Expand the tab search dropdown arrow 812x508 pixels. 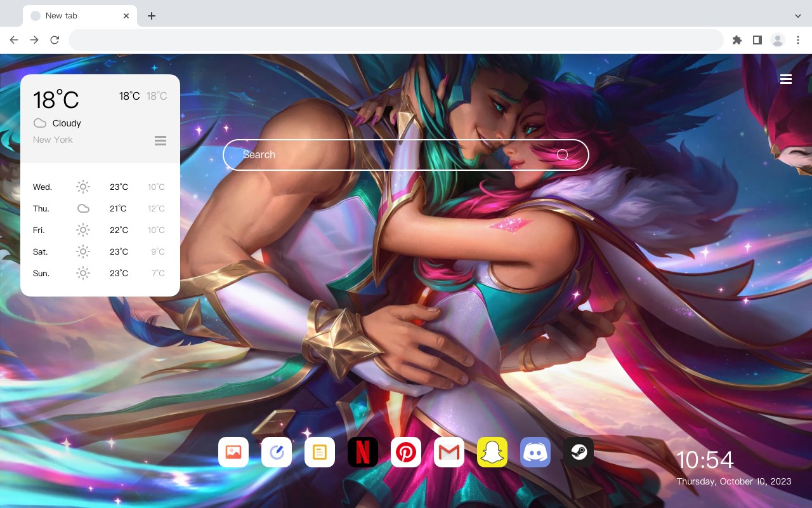click(798, 16)
